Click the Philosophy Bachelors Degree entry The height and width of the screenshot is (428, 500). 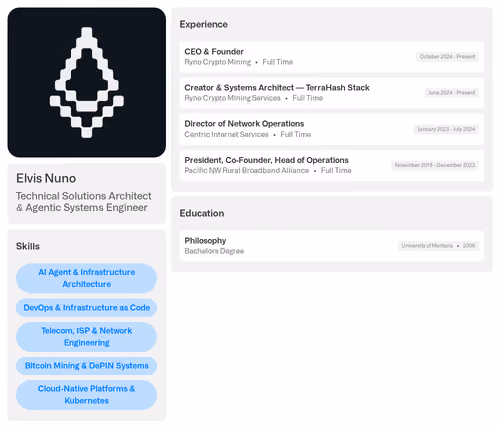tap(332, 246)
